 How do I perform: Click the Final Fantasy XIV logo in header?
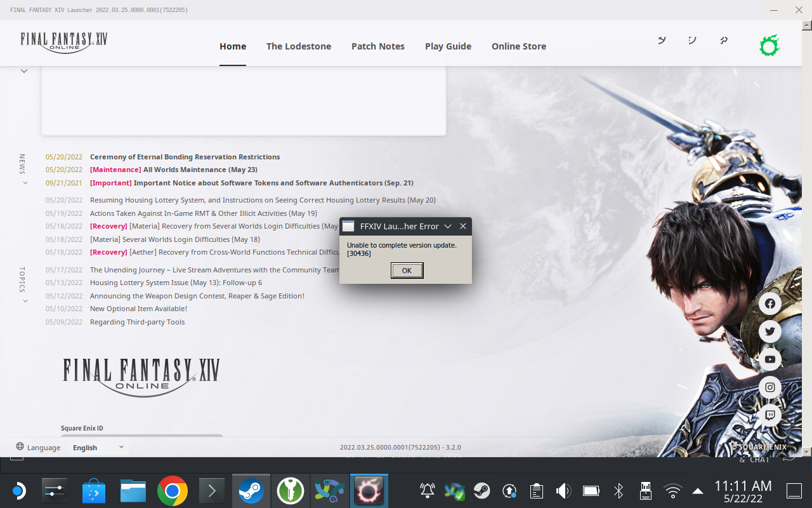coord(64,43)
